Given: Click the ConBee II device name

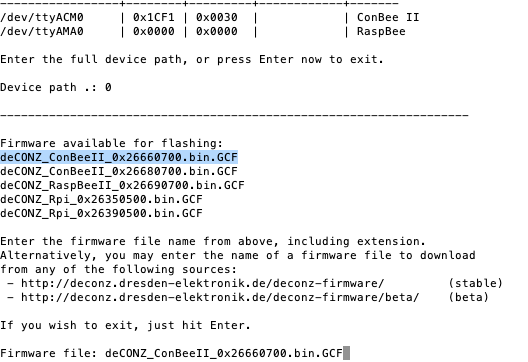Looking at the screenshot, I should [x=388, y=17].
